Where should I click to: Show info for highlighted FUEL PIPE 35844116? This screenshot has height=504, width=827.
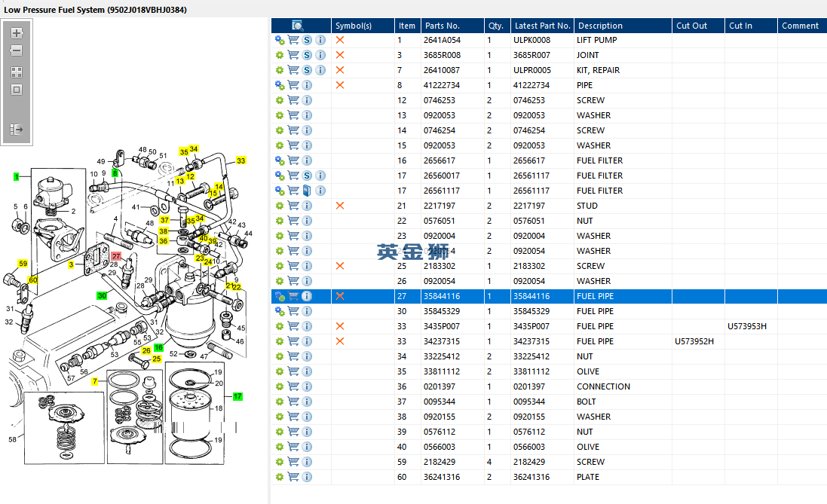307,296
